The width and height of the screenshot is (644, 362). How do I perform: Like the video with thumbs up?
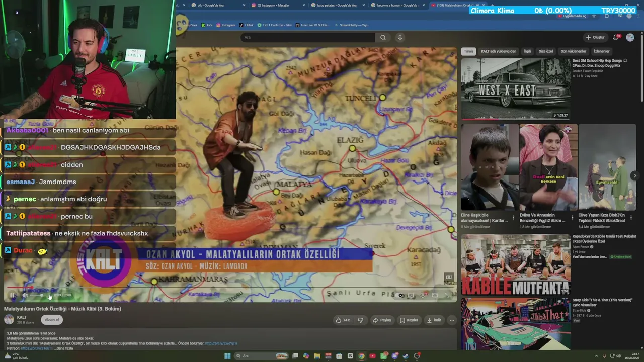tap(343, 320)
